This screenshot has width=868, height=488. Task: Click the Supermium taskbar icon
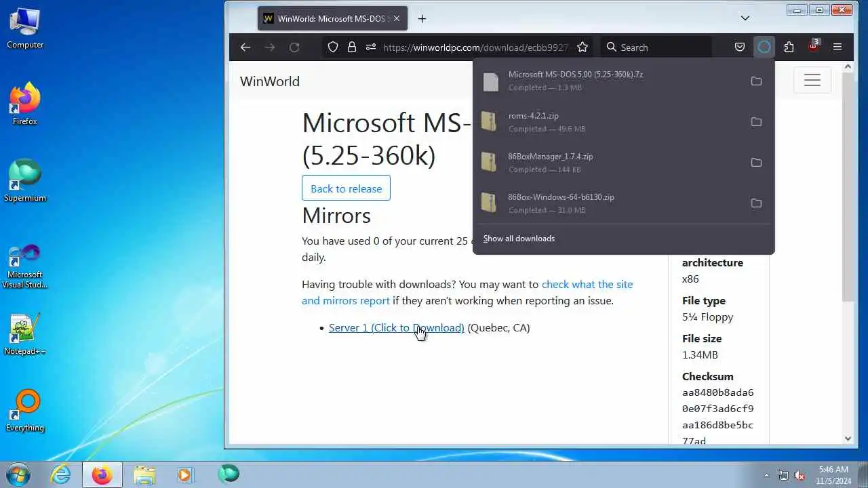229,474
